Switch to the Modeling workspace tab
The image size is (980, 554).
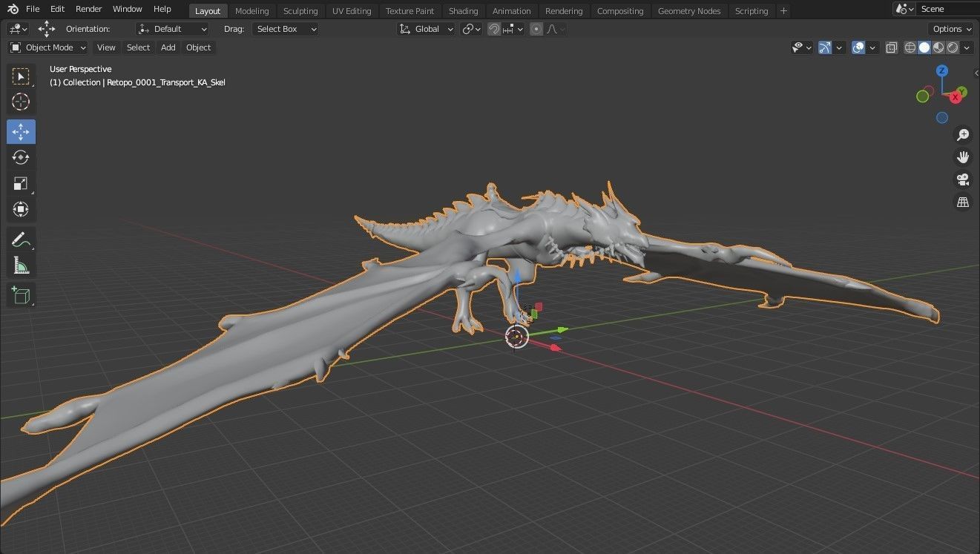[251, 11]
